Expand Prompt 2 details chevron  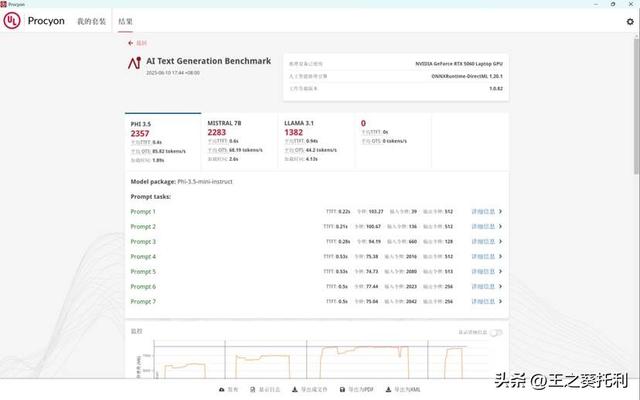point(500,227)
